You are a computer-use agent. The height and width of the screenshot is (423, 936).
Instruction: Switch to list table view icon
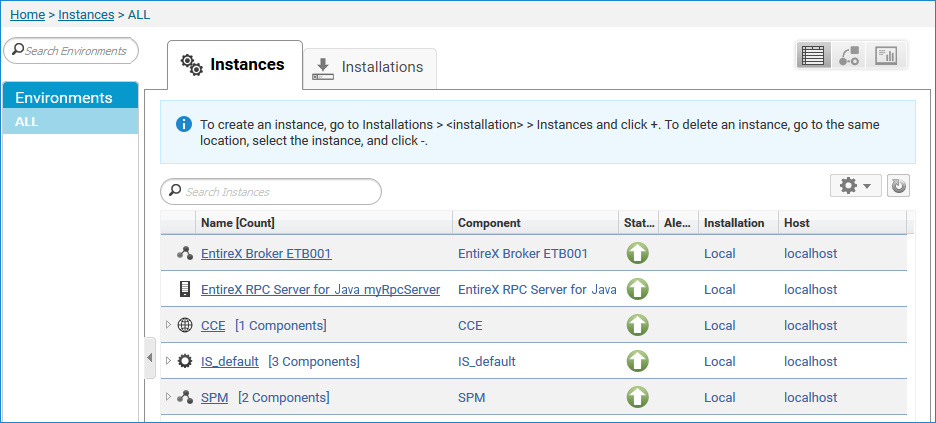812,55
